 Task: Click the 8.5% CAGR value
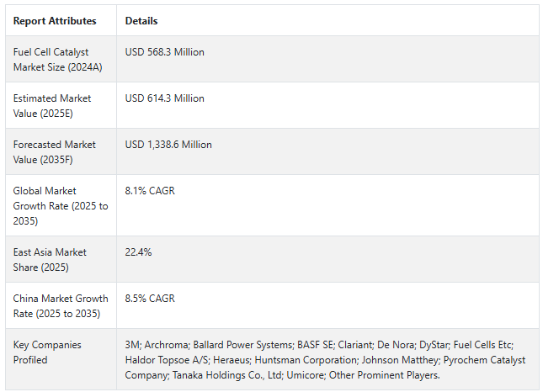pyautogui.click(x=150, y=299)
